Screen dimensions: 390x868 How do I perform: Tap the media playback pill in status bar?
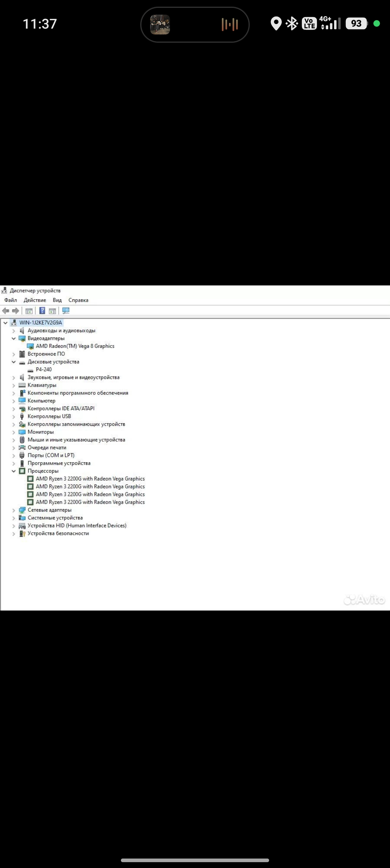(195, 25)
